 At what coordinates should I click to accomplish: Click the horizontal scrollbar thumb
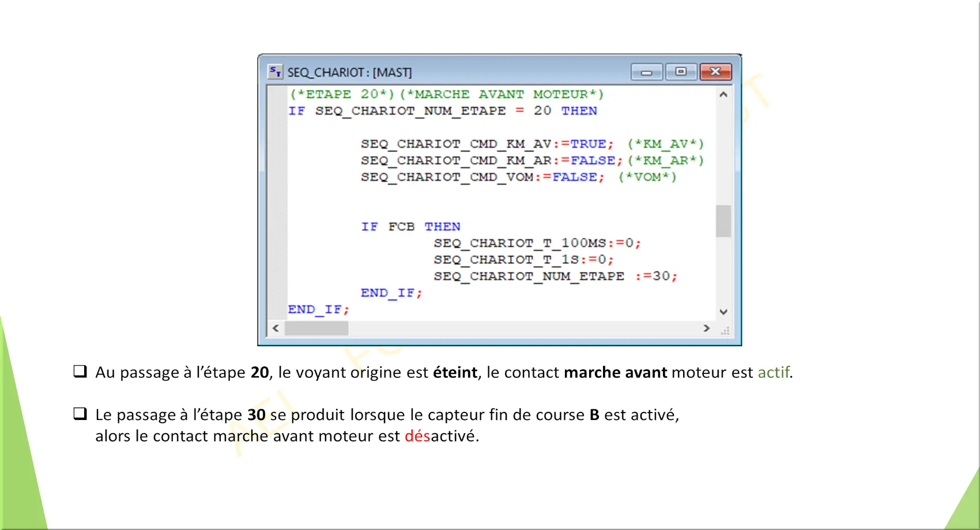[316, 328]
